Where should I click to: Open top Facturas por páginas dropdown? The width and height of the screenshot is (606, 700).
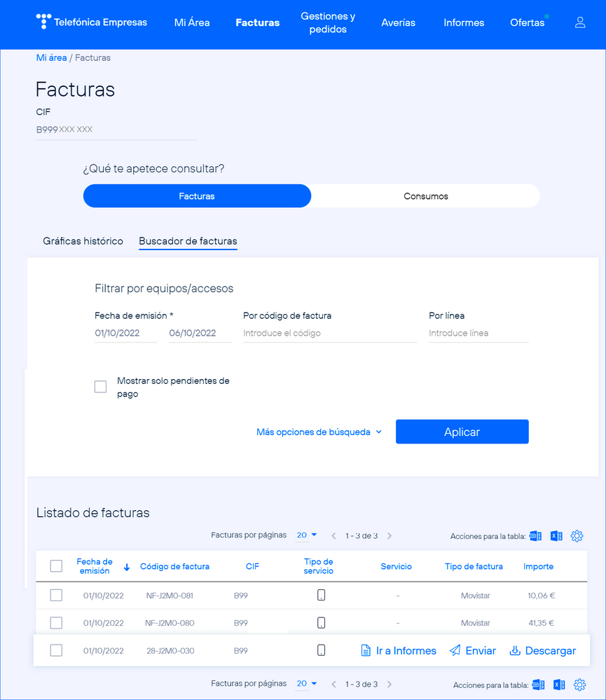tap(307, 535)
